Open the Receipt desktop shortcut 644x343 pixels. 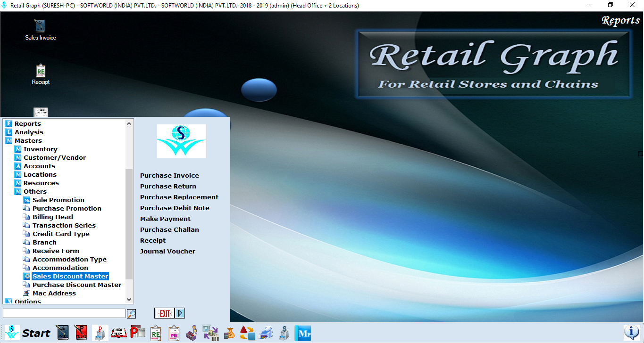pyautogui.click(x=41, y=74)
